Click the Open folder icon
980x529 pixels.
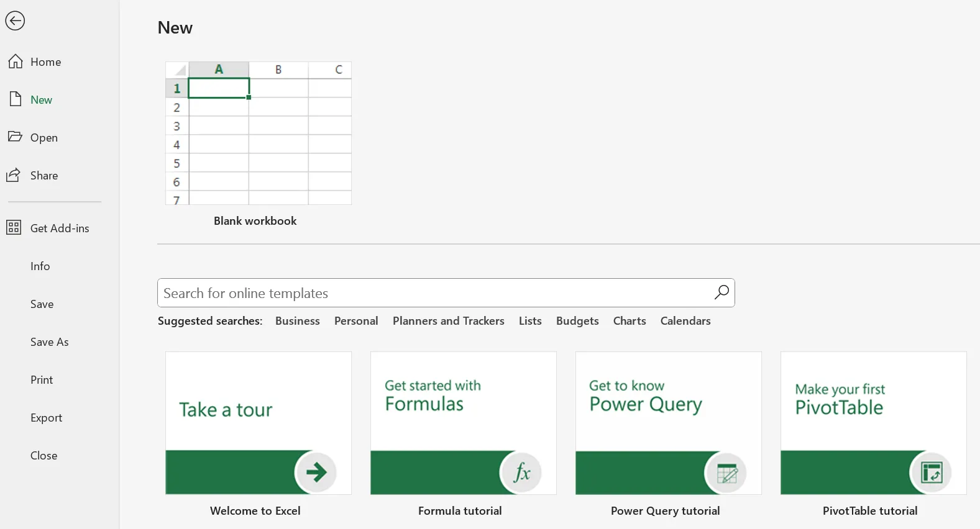15,137
